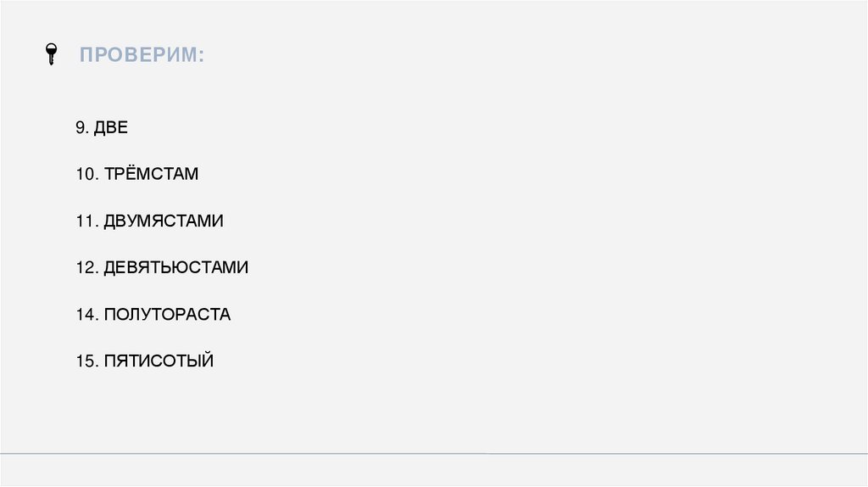Click the word ДВЕ
Screen dimensions: 868x487
[x=110, y=128]
